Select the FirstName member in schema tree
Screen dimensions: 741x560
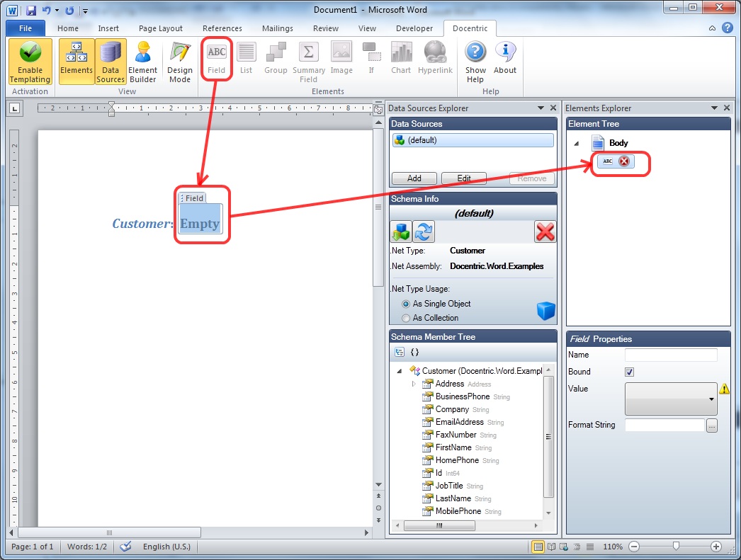(453, 447)
